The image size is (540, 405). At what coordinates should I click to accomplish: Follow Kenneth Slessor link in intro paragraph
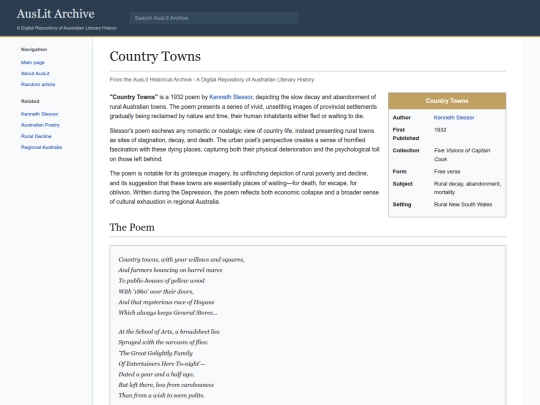[231, 97]
